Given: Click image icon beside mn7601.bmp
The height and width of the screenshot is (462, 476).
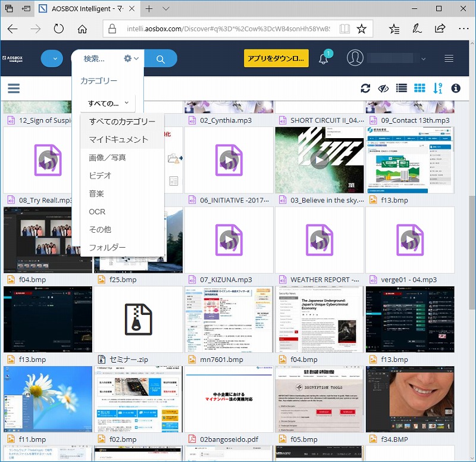Looking at the screenshot, I should pyautogui.click(x=192, y=360).
